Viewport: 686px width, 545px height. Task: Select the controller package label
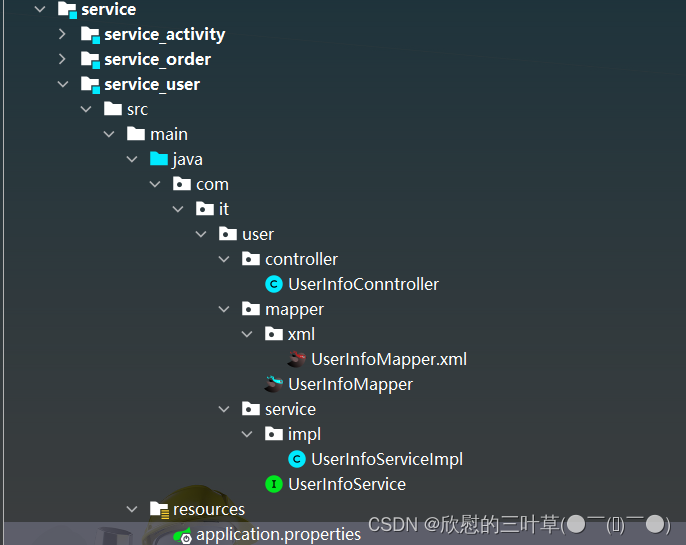301,259
